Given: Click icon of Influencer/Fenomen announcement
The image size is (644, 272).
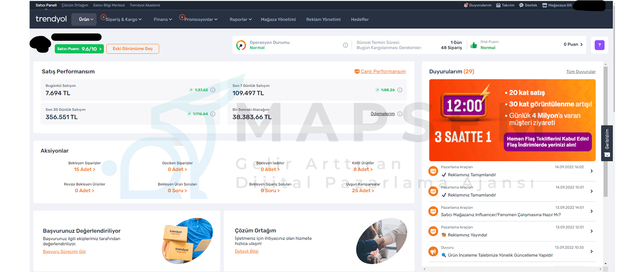Looking at the screenshot, I should point(433,211).
